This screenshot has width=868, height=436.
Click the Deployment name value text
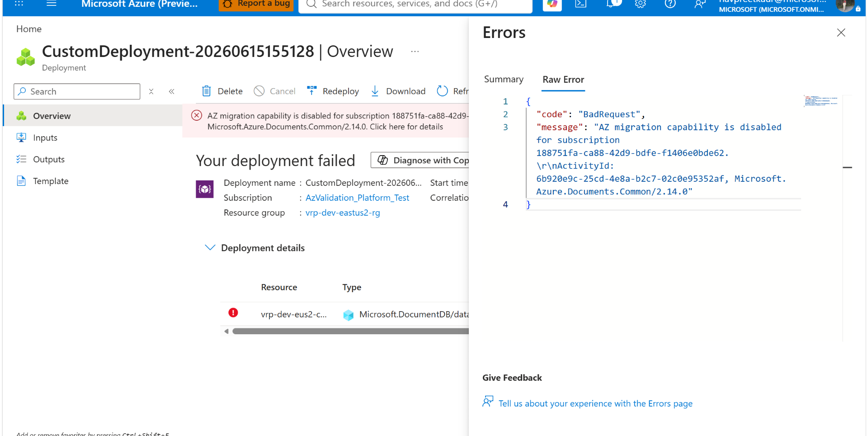363,183
